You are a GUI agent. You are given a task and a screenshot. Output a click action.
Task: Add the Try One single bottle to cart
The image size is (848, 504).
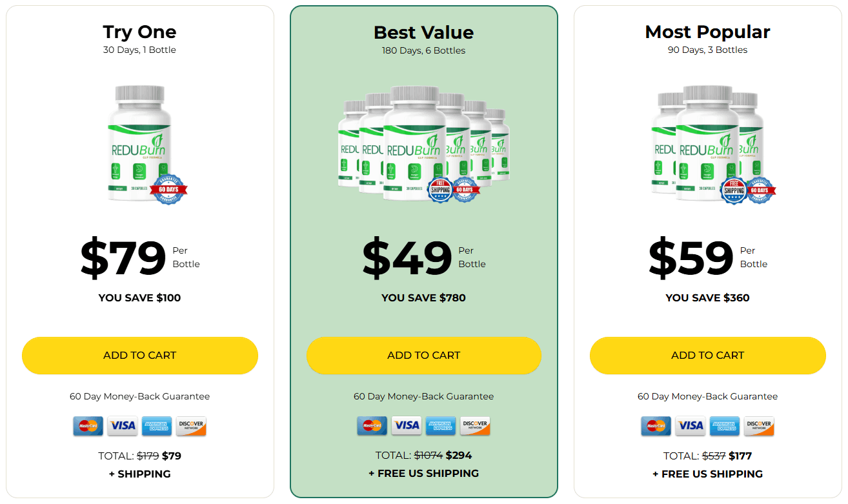pos(139,356)
